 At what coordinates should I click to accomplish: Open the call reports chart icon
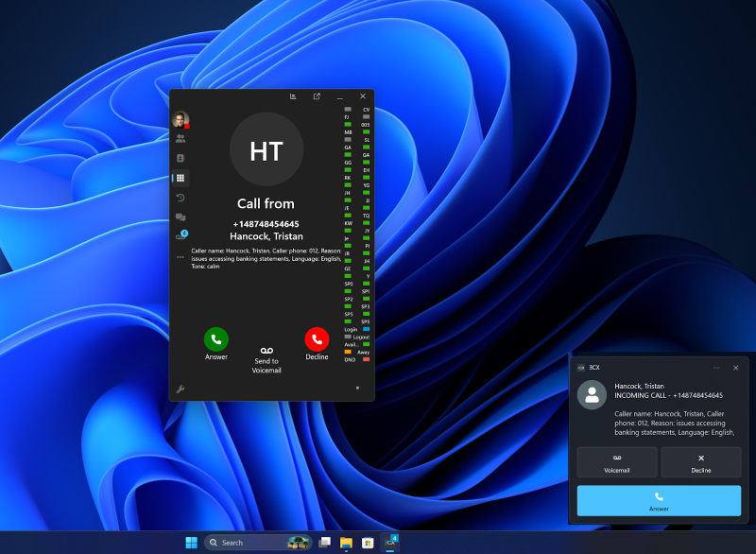pyautogui.click(x=293, y=95)
